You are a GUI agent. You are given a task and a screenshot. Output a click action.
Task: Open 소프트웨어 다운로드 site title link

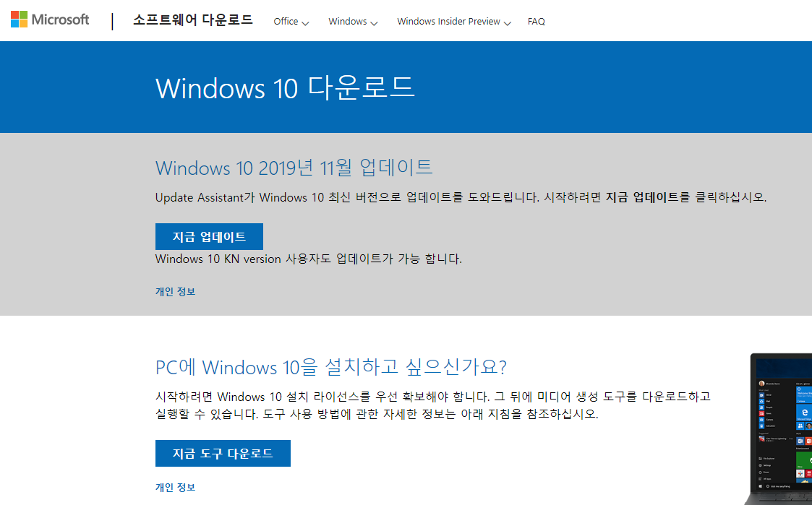pyautogui.click(x=192, y=20)
